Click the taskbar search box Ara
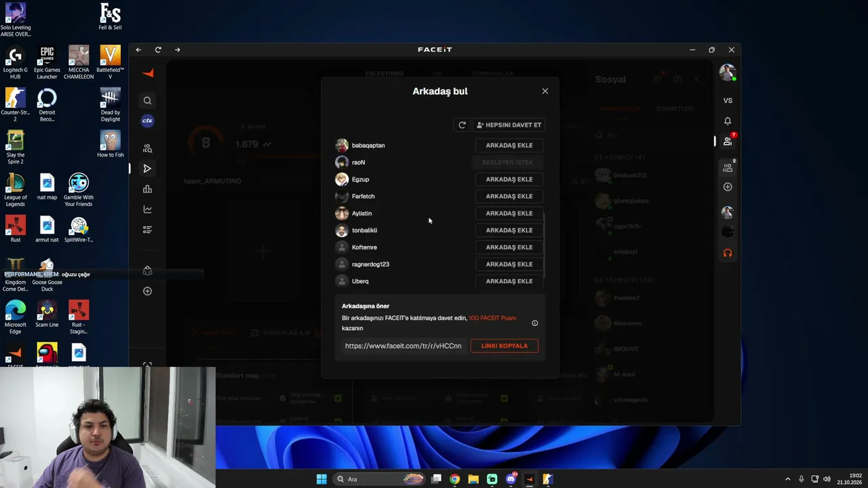 (380, 479)
